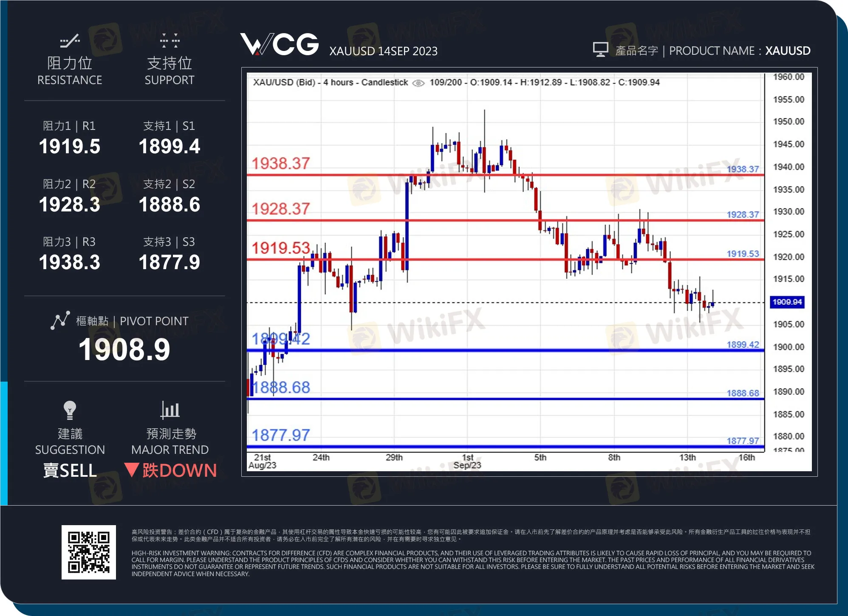Click the pivot point zigzag icon
Viewport: 848px width, 616px height.
(60, 321)
